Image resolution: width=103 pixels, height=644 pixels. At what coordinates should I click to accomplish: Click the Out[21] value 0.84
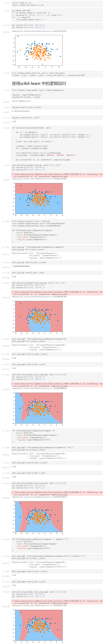tap(14, 467)
